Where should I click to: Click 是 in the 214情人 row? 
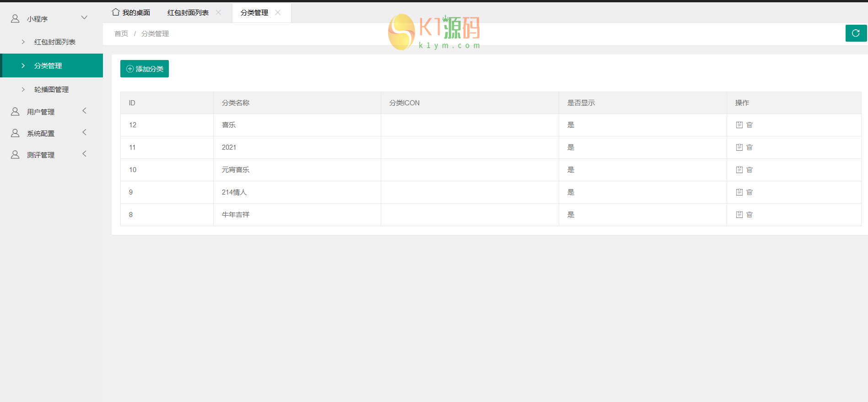point(571,192)
